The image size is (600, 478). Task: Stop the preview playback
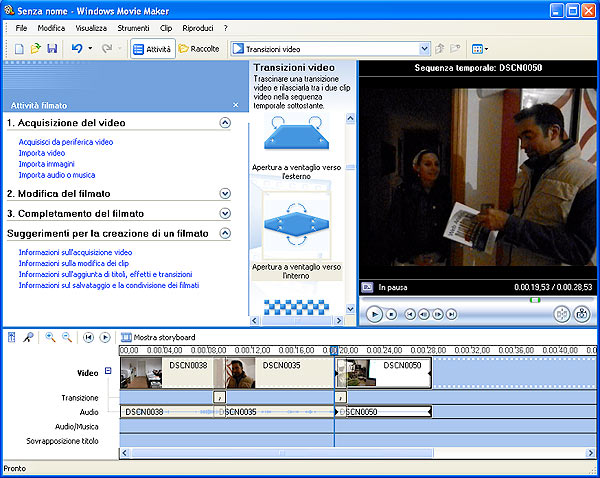tap(391, 315)
